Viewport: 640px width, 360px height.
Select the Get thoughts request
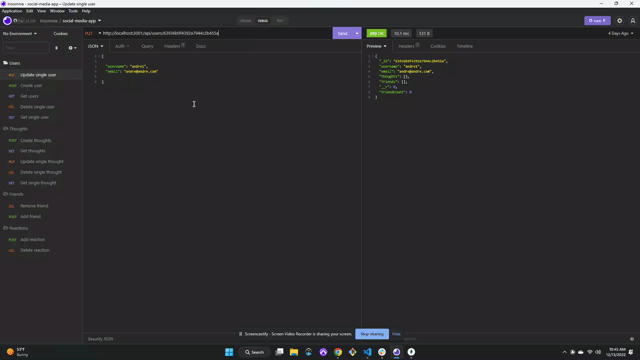(x=41, y=151)
